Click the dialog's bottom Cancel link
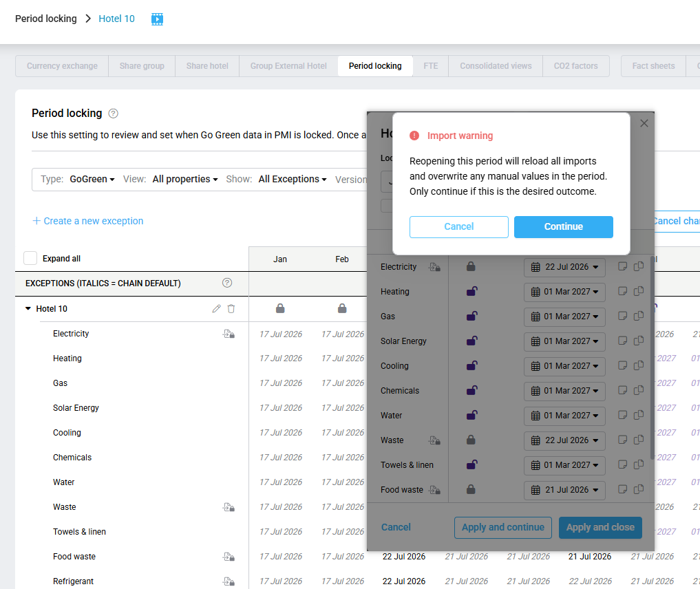 tap(396, 528)
